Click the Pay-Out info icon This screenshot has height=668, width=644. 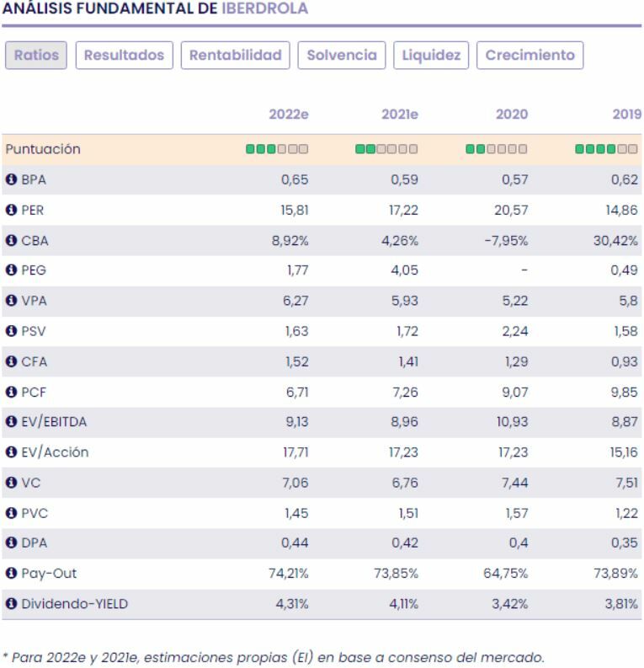coord(12,574)
